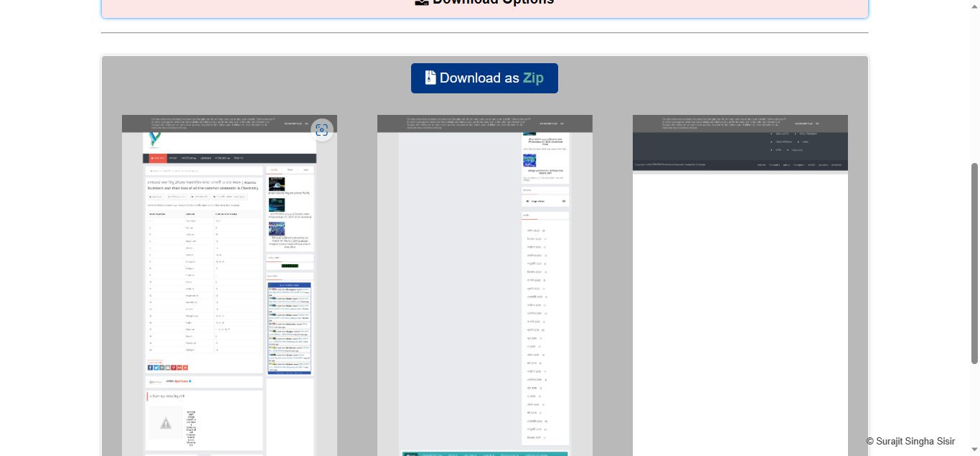Expand the 2023 month entry in the archive list
The width and height of the screenshot is (980, 456).
point(534,231)
